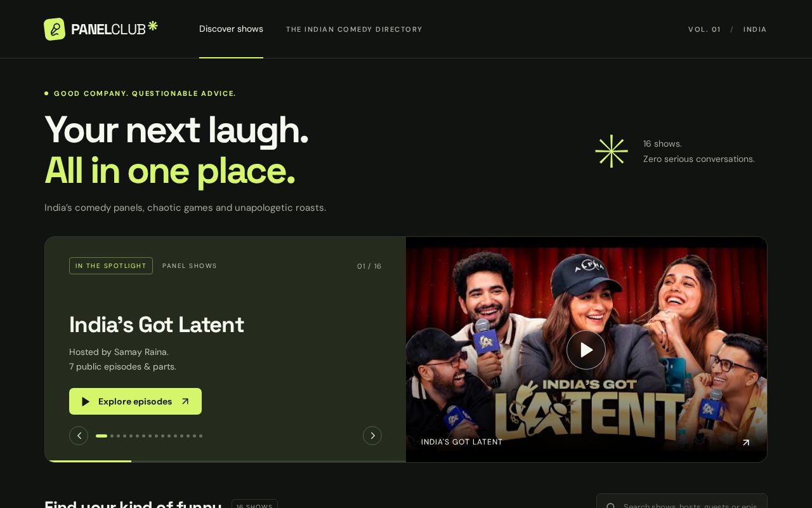This screenshot has width=812, height=508.
Task: Click the All in one place headline
Action: [x=170, y=171]
